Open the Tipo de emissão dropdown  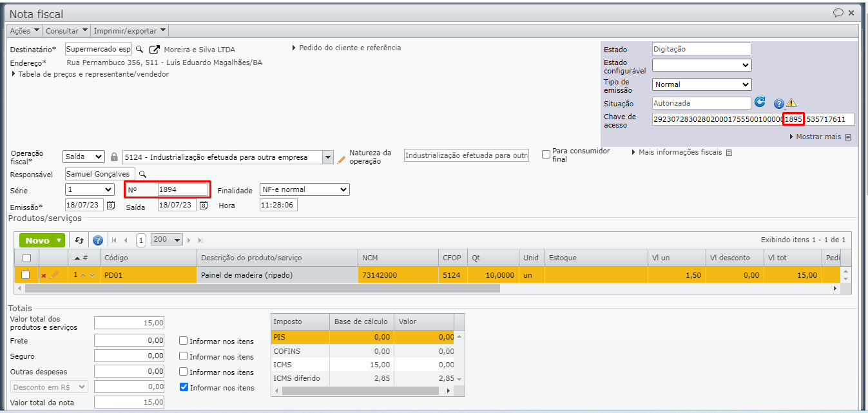pyautogui.click(x=701, y=84)
